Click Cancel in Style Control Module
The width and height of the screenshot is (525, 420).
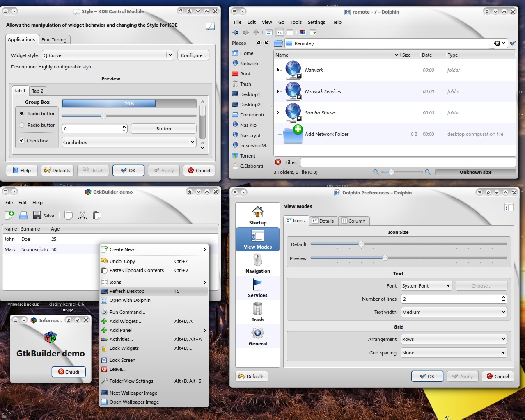tap(199, 171)
